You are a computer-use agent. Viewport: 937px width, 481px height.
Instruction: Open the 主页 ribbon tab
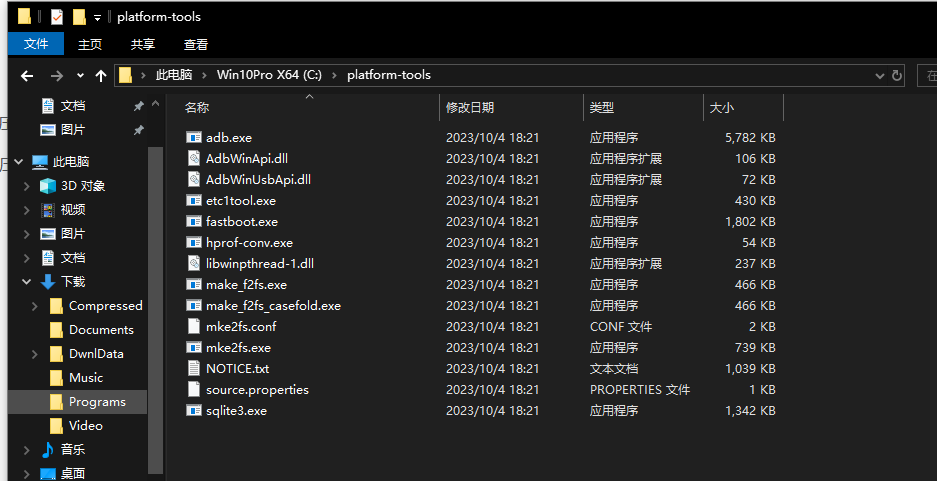[x=90, y=44]
